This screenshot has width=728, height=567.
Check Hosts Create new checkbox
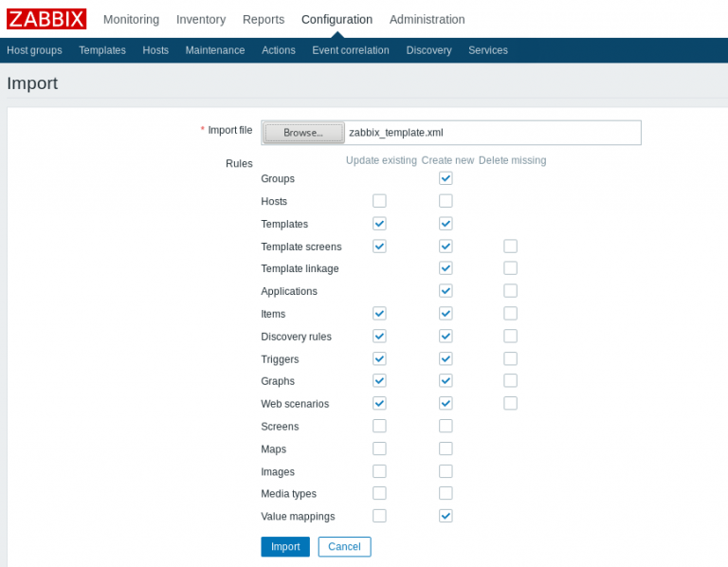pyautogui.click(x=446, y=201)
